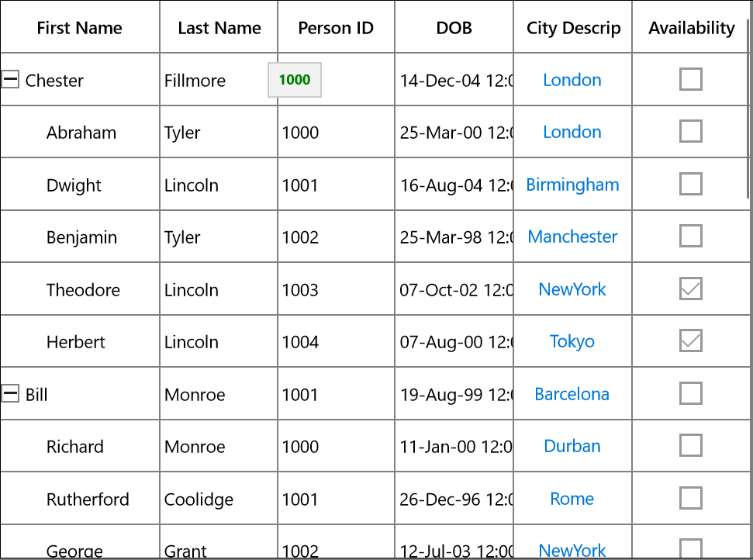
Task: Open the Rome city link
Action: (x=572, y=499)
